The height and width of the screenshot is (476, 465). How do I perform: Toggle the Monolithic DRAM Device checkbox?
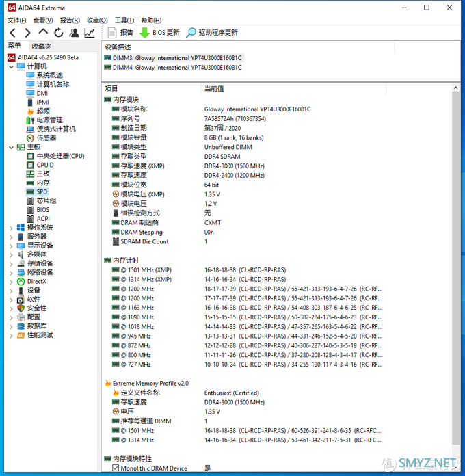tap(115, 468)
